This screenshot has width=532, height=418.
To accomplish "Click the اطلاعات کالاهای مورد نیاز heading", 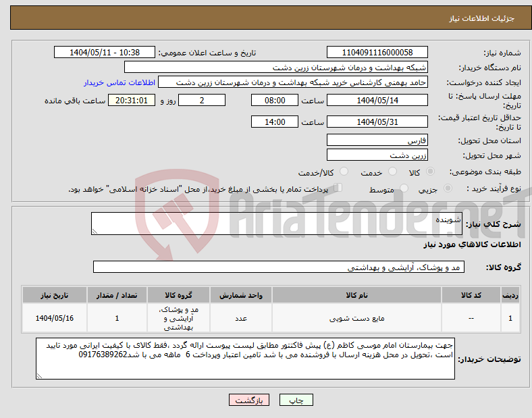I will [x=472, y=244].
